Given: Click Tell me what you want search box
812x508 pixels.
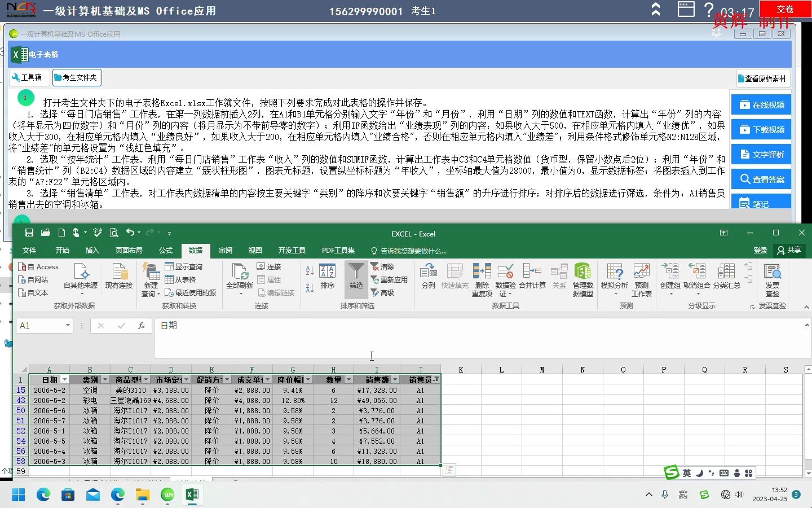Looking at the screenshot, I should click(x=409, y=251).
